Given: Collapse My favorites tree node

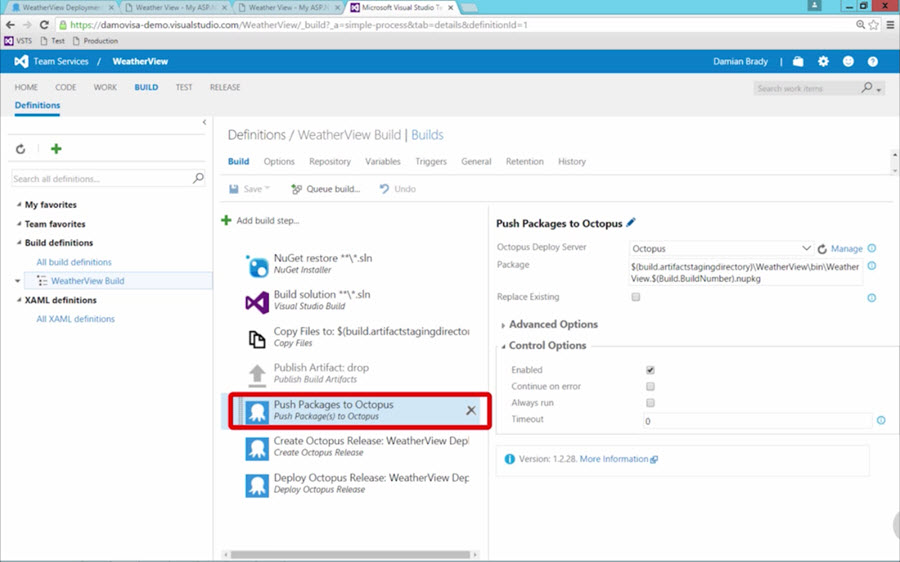Looking at the screenshot, I should click(19, 204).
